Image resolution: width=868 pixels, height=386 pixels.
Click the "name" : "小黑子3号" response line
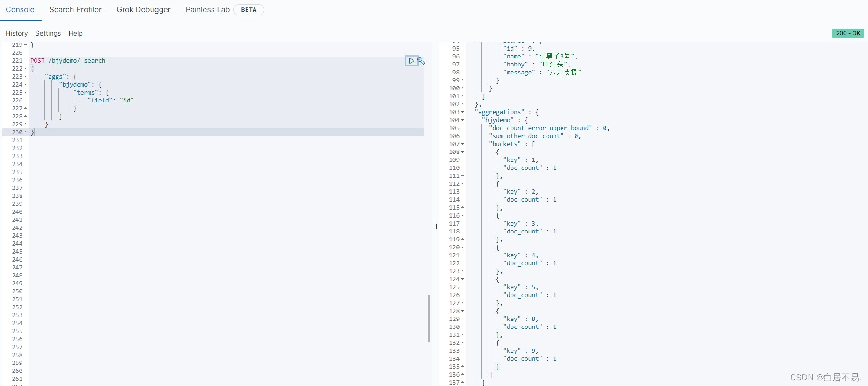click(540, 57)
